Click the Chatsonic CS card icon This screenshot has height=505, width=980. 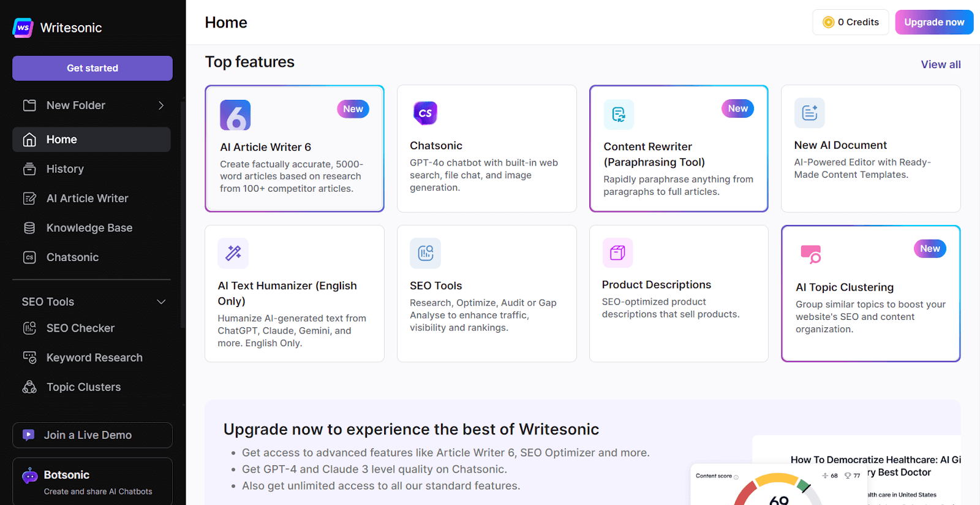(425, 113)
